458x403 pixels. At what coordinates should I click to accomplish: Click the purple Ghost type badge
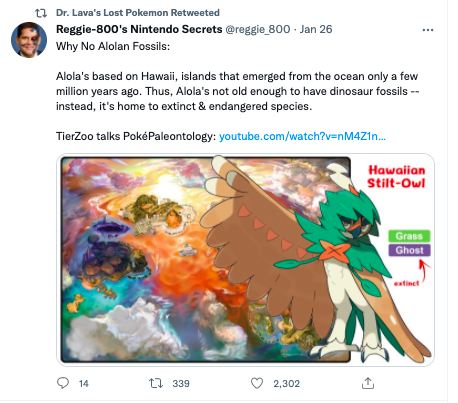[409, 250]
